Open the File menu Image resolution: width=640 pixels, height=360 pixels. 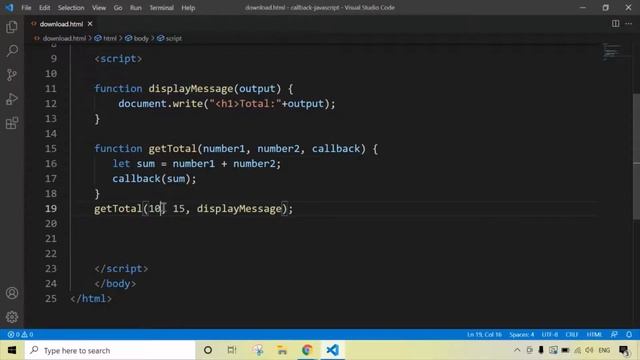point(26,8)
